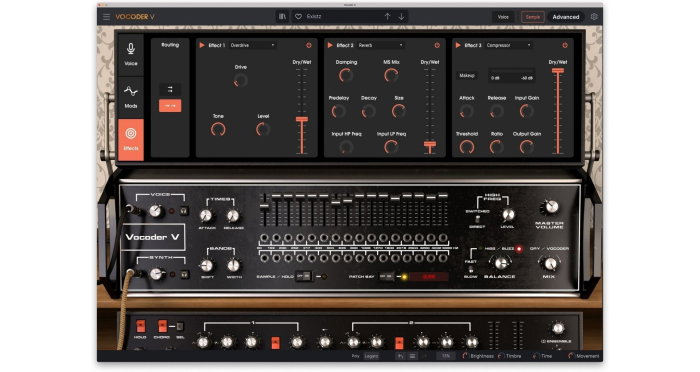Screen dimensions: 700x372
Task: Adjust the Output Gain knob in Effect 3
Action: click(527, 147)
